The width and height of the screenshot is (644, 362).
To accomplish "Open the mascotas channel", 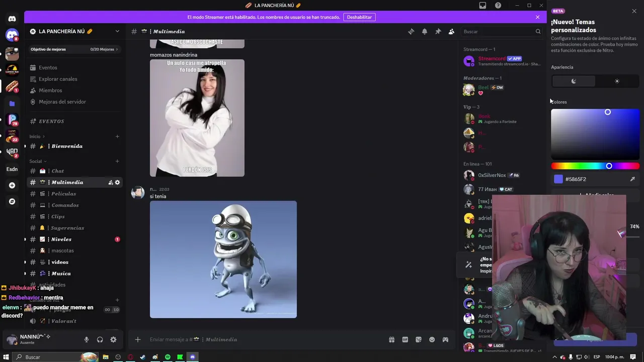I will pos(74,250).
